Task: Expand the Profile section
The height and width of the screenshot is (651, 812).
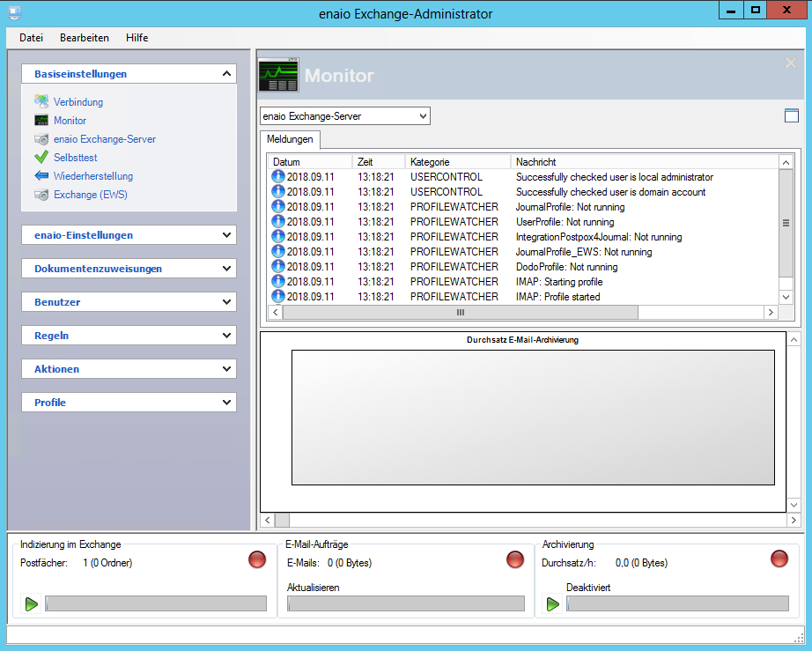Action: (x=226, y=403)
